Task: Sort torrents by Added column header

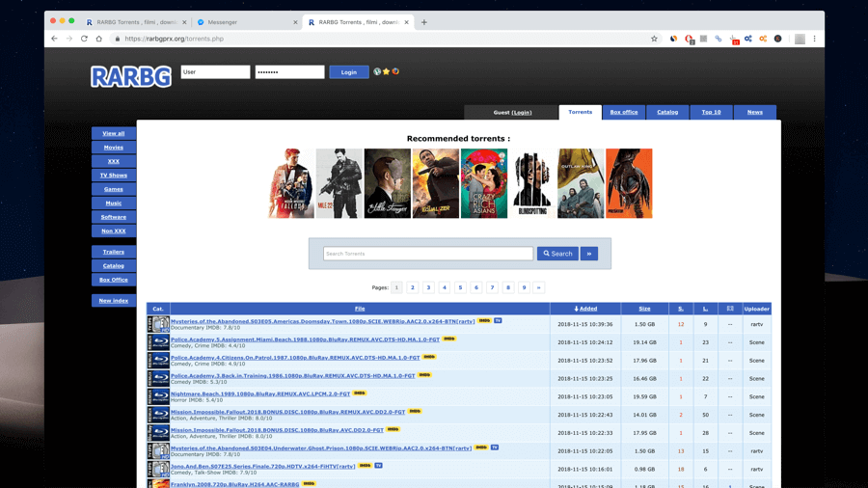Action: coord(585,309)
